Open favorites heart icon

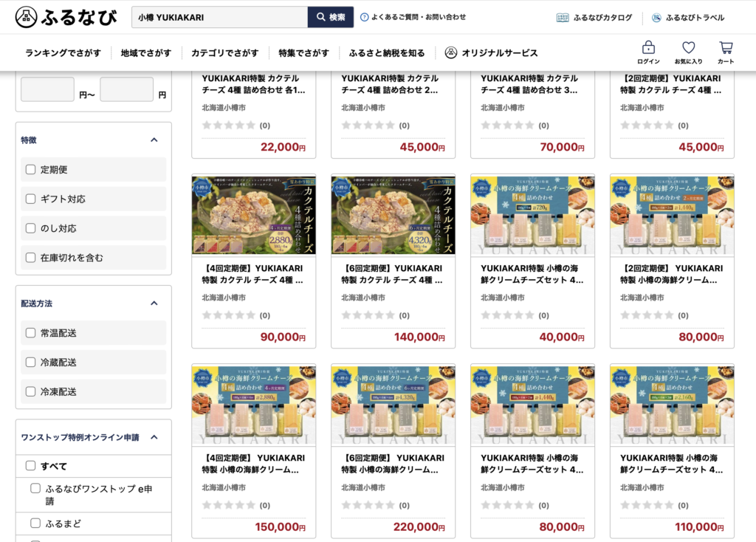[x=689, y=47]
